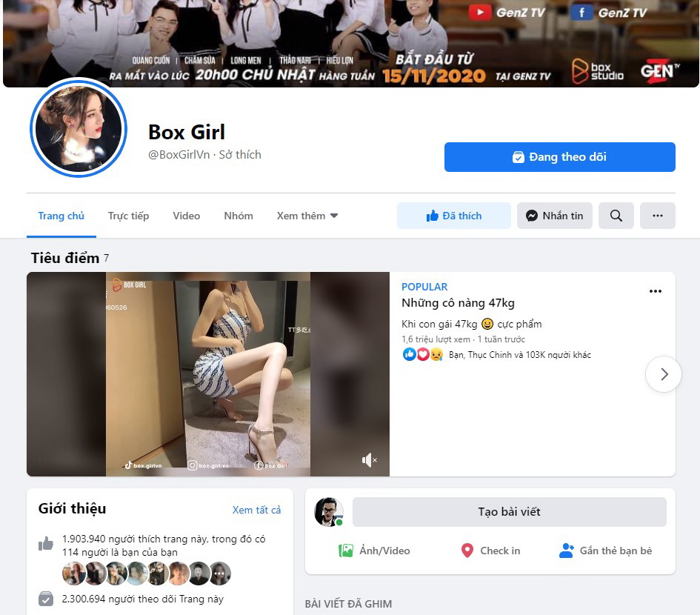Switch to the Video tab

pos(186,216)
